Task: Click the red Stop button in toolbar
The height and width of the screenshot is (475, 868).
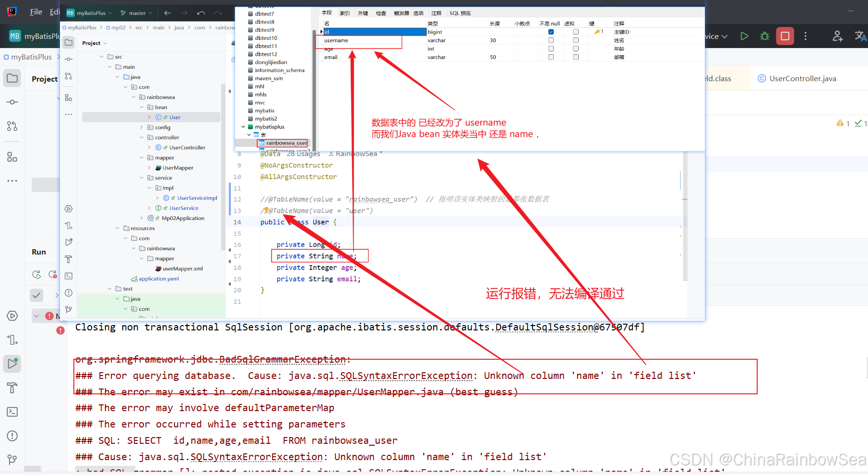Action: click(x=785, y=36)
